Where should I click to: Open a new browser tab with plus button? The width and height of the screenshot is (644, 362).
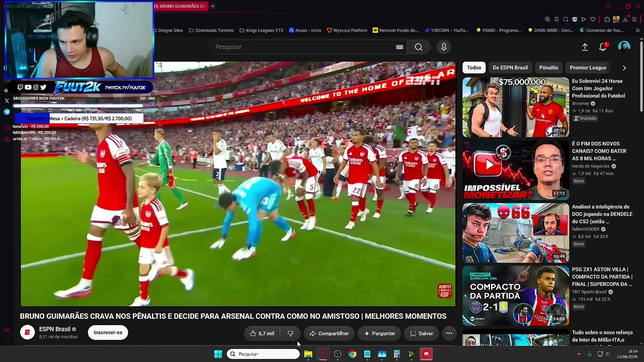click(213, 6)
